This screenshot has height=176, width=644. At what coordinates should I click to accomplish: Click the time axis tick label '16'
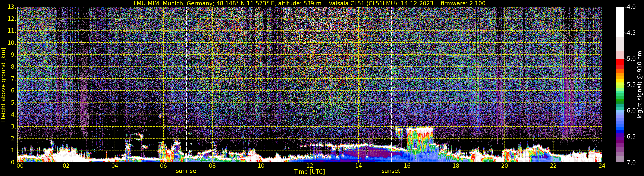(x=407, y=166)
